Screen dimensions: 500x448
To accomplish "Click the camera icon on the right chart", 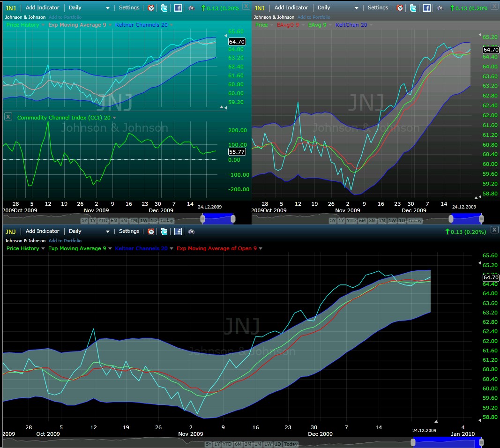I will (440, 8).
